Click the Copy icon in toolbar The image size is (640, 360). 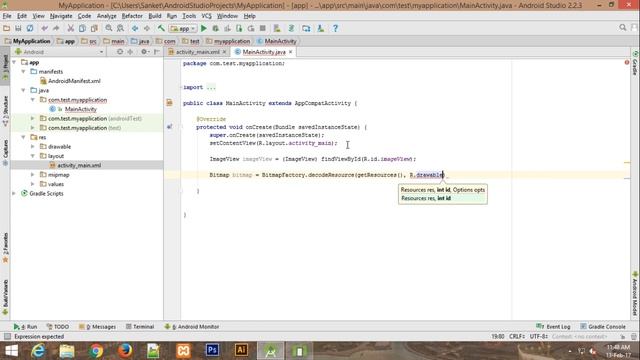82,28
